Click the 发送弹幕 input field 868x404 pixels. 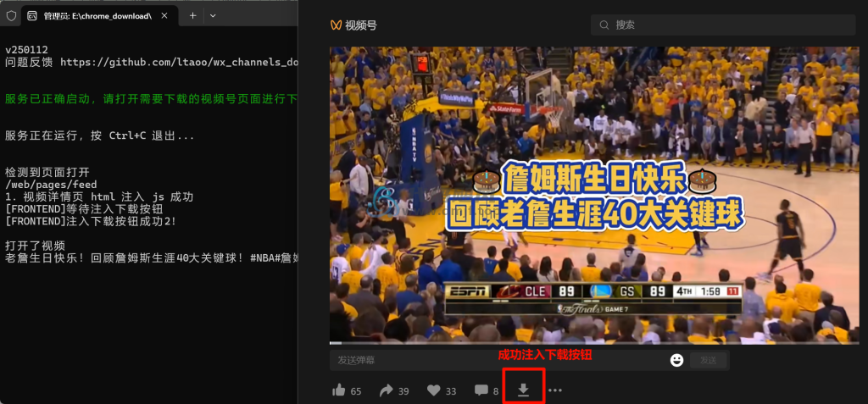tap(498, 360)
